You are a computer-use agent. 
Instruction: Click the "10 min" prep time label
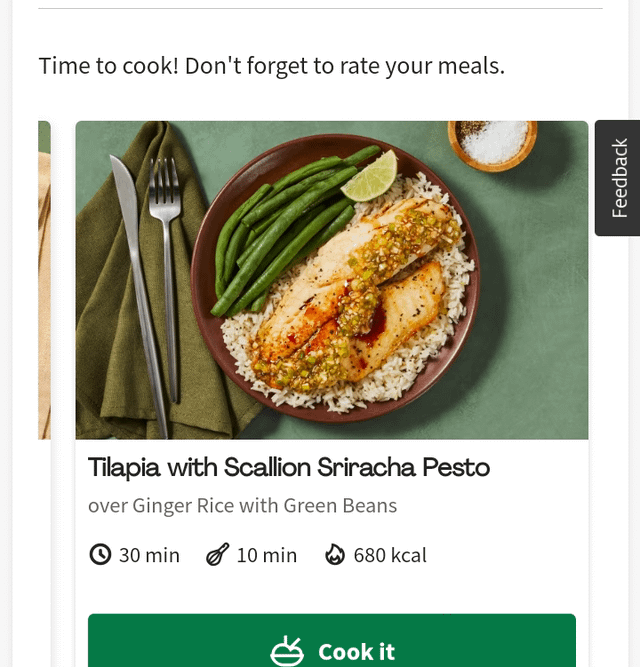click(x=267, y=555)
